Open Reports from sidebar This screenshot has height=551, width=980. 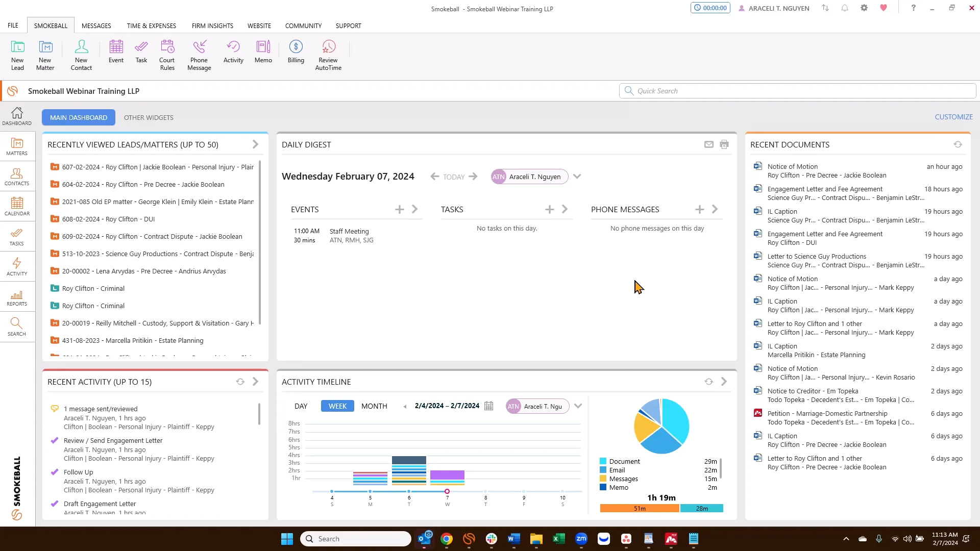click(x=17, y=297)
